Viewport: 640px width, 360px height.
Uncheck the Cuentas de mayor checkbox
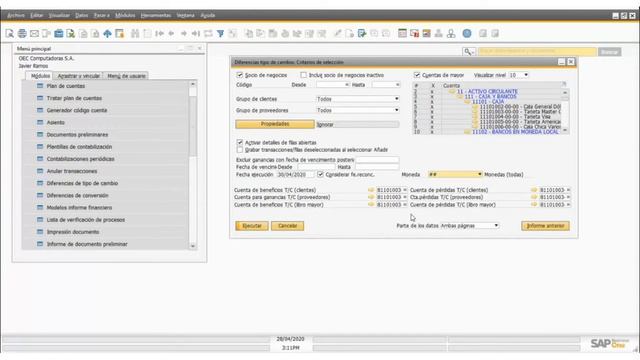[x=417, y=75]
